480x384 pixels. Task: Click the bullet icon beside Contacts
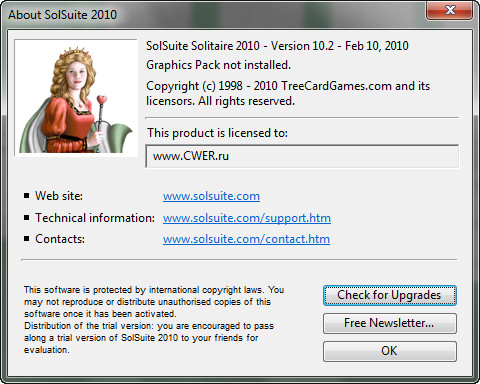pos(27,239)
